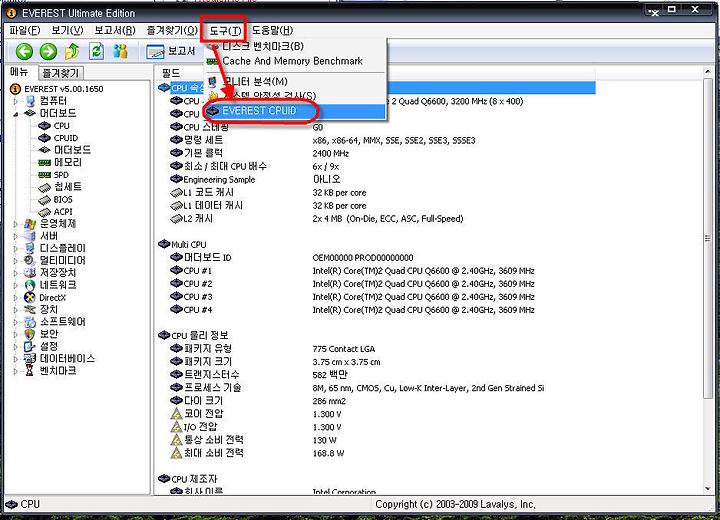The image size is (720, 520).
Task: Select the CPUID item in the tree
Action: pos(66,138)
